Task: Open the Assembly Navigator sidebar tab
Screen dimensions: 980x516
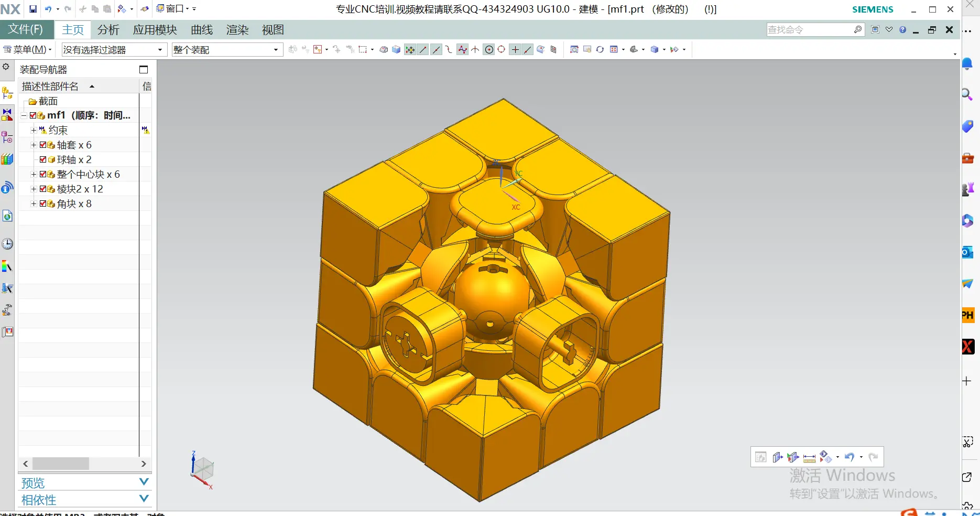Action: pyautogui.click(x=7, y=93)
